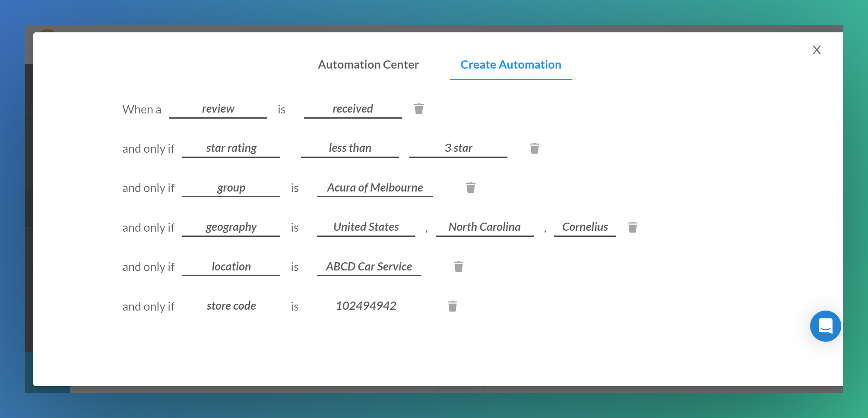Change the 'group' condition field
The width and height of the screenshot is (868, 418).
pyautogui.click(x=231, y=188)
